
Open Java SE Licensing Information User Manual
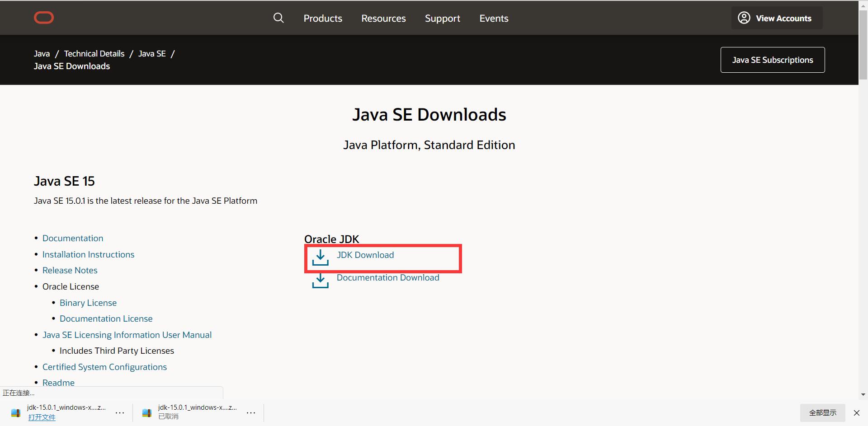[127, 335]
